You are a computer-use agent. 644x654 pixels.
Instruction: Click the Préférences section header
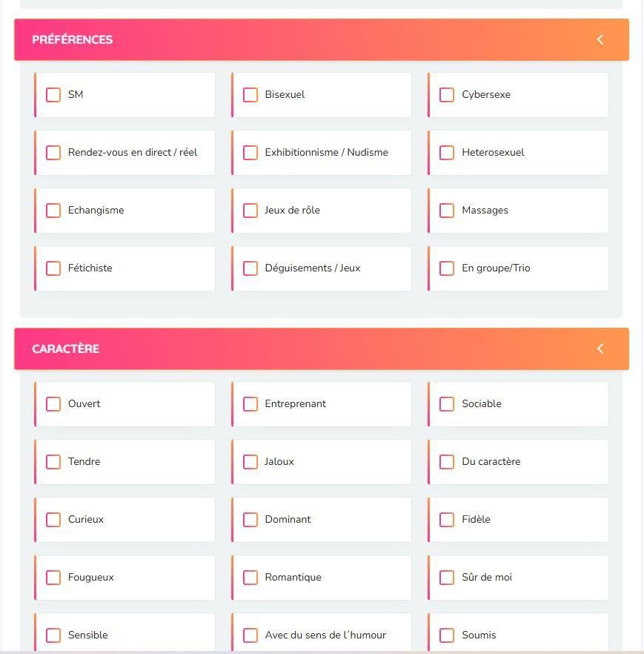click(73, 40)
